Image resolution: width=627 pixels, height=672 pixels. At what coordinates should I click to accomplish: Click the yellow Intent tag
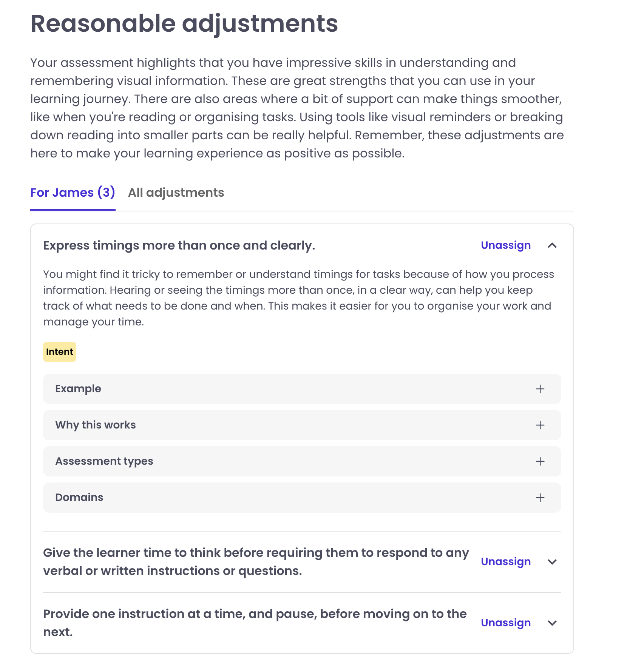click(60, 352)
